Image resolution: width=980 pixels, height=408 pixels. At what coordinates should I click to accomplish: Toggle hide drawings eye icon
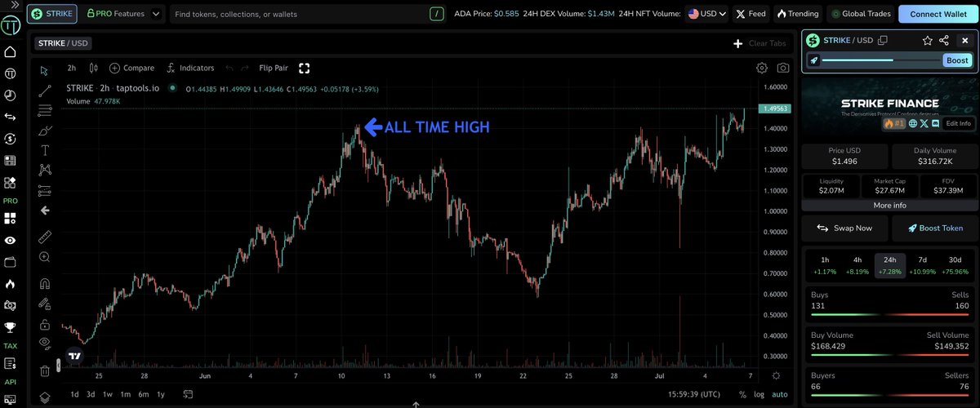click(x=45, y=344)
